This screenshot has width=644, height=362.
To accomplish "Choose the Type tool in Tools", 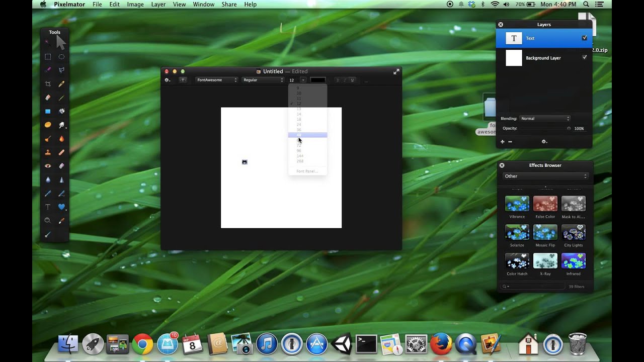I will click(x=48, y=207).
